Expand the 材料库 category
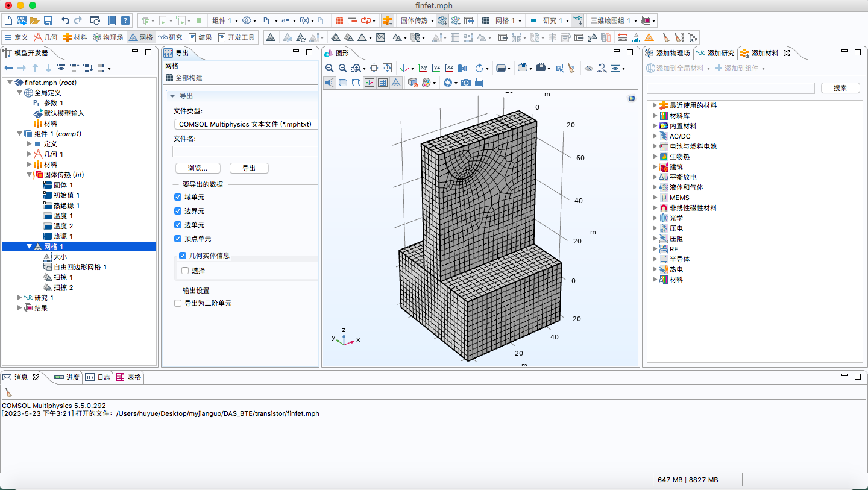The height and width of the screenshot is (490, 868). [x=655, y=116]
